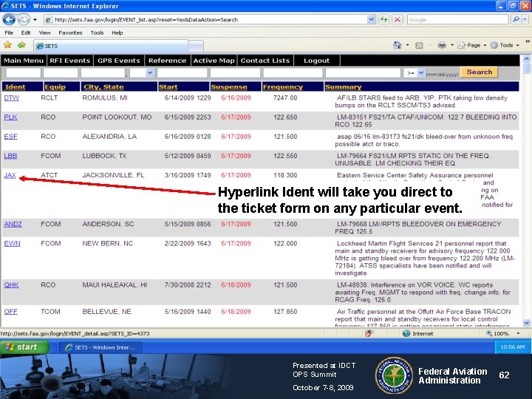Open the View menu

pyautogui.click(x=44, y=33)
